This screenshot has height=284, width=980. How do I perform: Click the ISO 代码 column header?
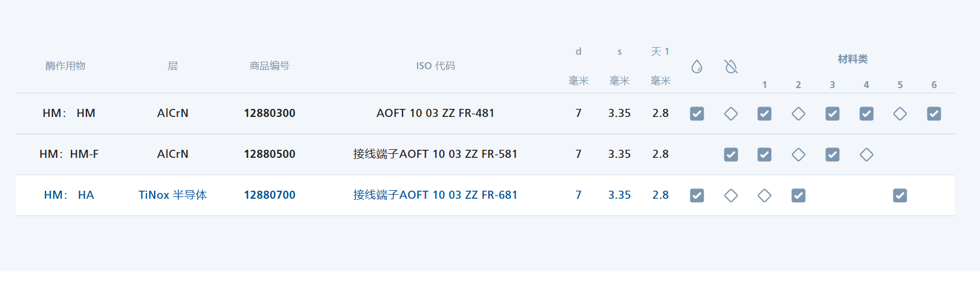pyautogui.click(x=435, y=66)
